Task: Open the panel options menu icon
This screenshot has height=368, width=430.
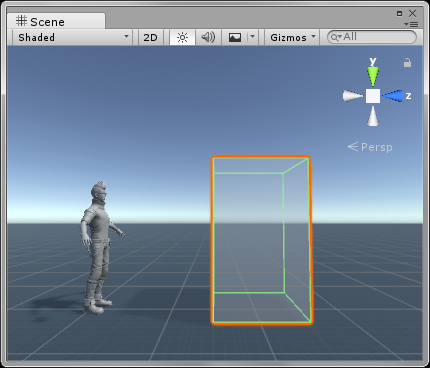Action: point(411,24)
